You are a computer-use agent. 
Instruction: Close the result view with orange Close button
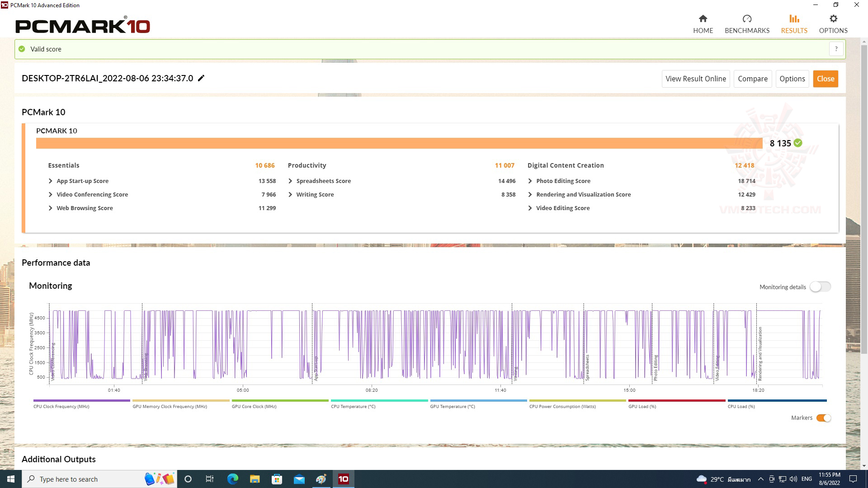826,79
